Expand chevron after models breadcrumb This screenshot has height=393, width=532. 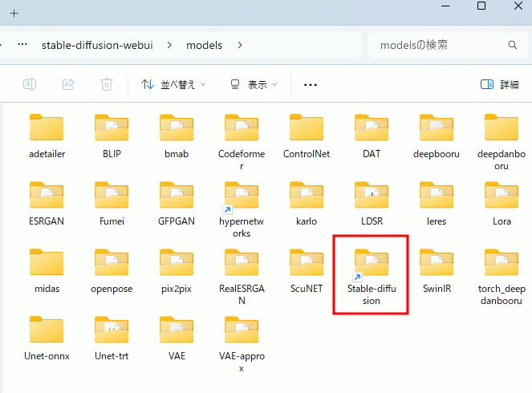point(240,45)
